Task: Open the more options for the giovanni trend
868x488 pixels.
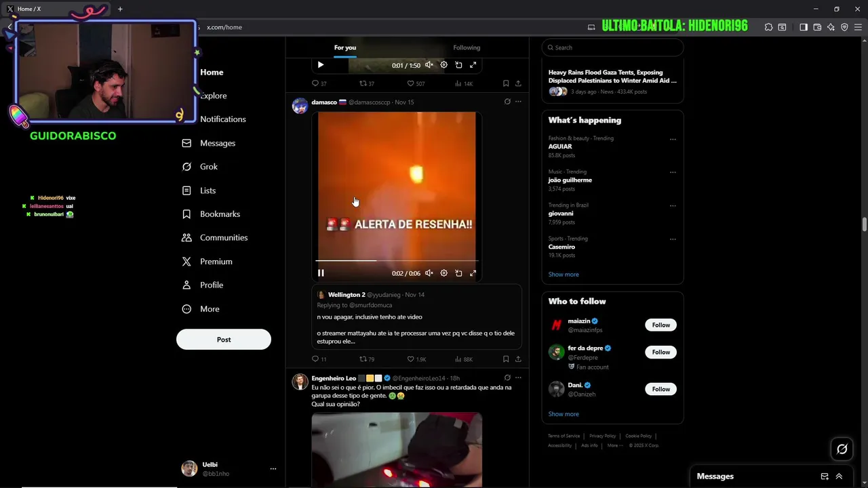Action: point(673,205)
